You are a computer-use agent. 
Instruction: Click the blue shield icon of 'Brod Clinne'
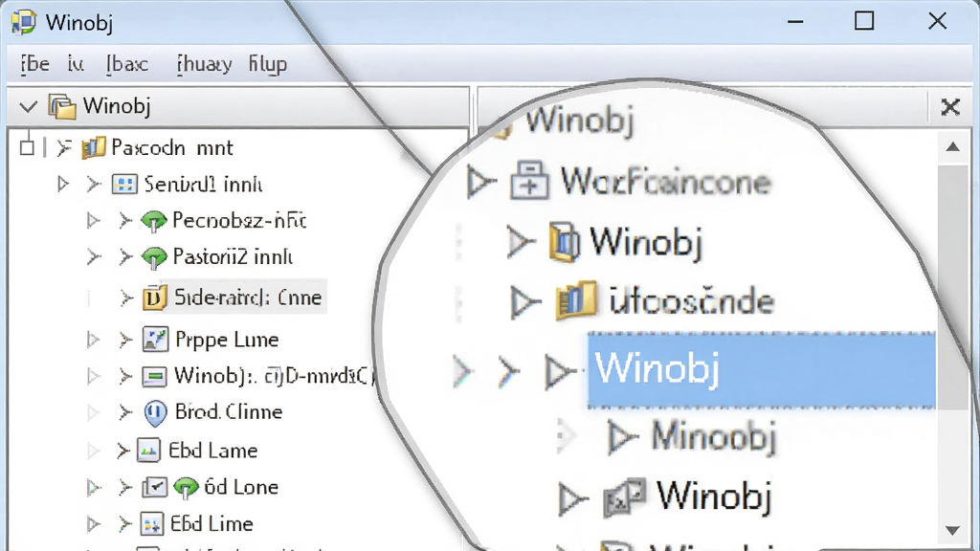click(x=155, y=413)
